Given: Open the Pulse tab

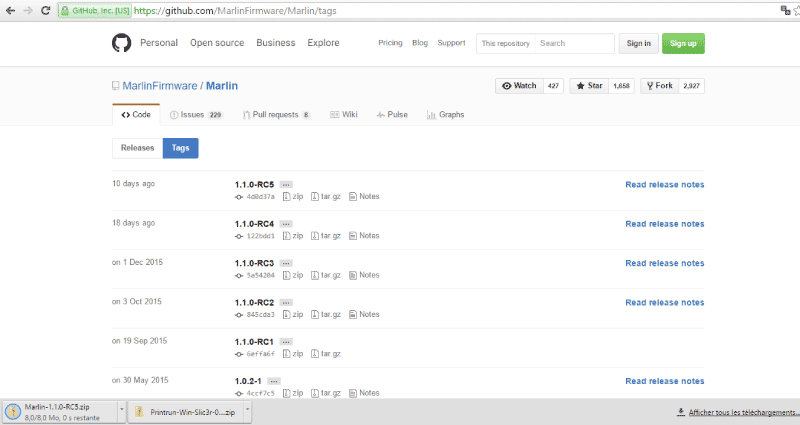Looking at the screenshot, I should pos(392,115).
